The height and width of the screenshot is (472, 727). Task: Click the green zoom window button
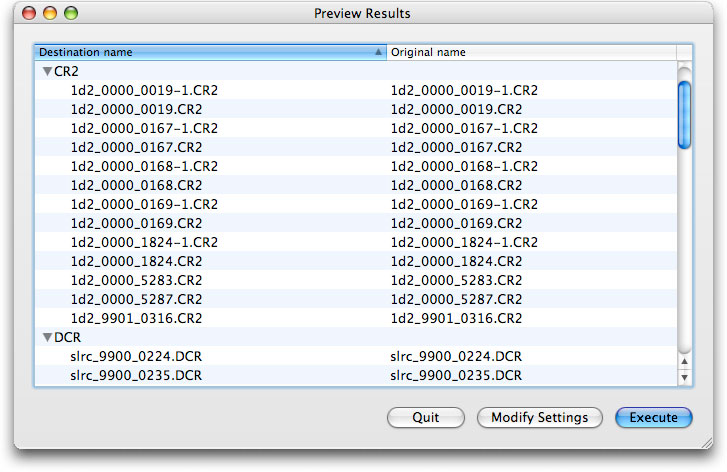coord(71,13)
